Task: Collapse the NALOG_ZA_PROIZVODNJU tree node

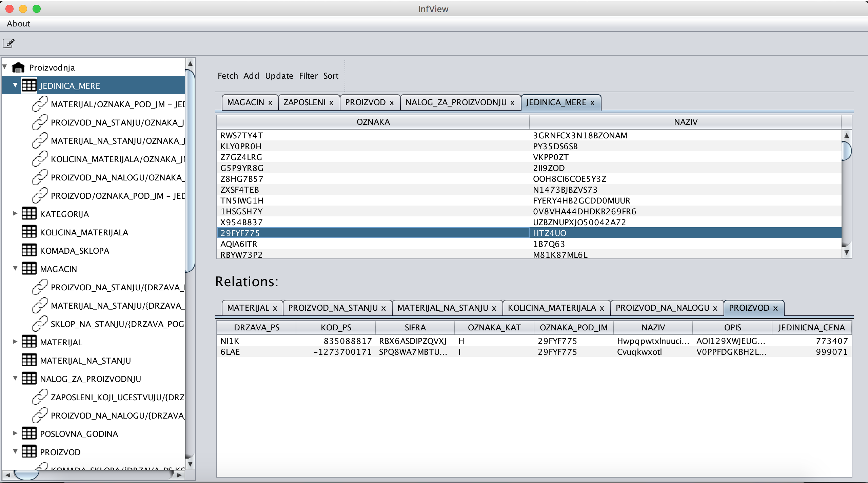Action: pyautogui.click(x=15, y=378)
